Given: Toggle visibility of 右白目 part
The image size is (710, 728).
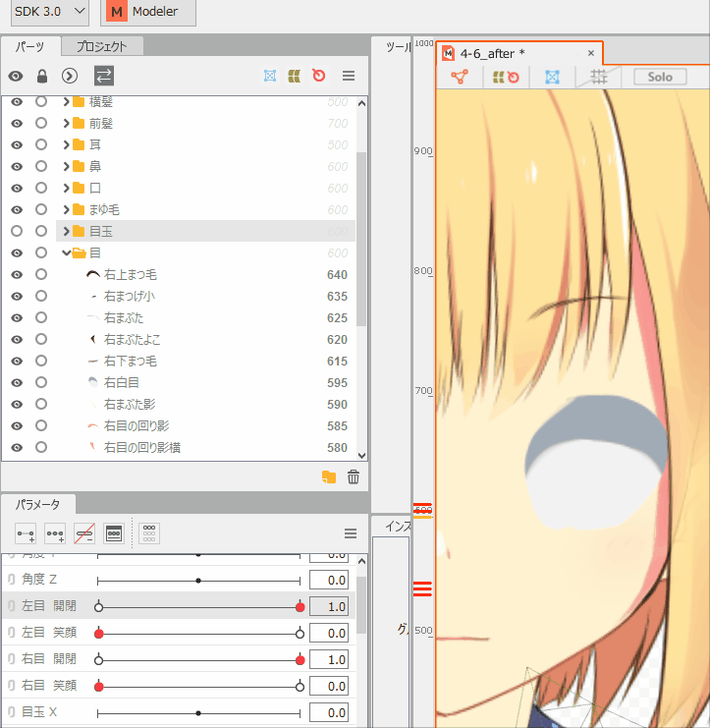Looking at the screenshot, I should [17, 382].
